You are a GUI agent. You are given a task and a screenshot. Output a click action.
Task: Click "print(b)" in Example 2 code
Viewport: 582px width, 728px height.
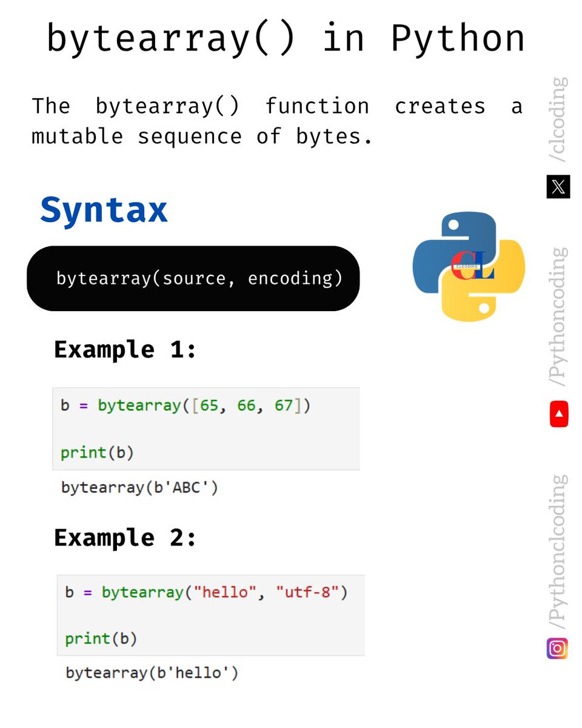point(101,639)
